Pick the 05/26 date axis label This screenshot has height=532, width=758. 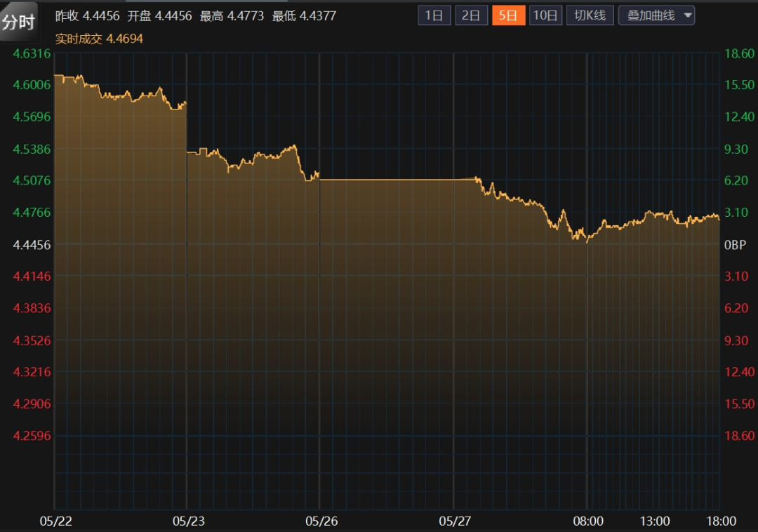point(321,521)
